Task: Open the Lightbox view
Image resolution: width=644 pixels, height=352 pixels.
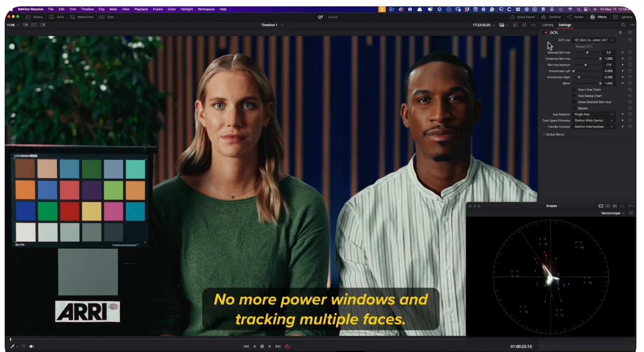Action: [x=623, y=17]
